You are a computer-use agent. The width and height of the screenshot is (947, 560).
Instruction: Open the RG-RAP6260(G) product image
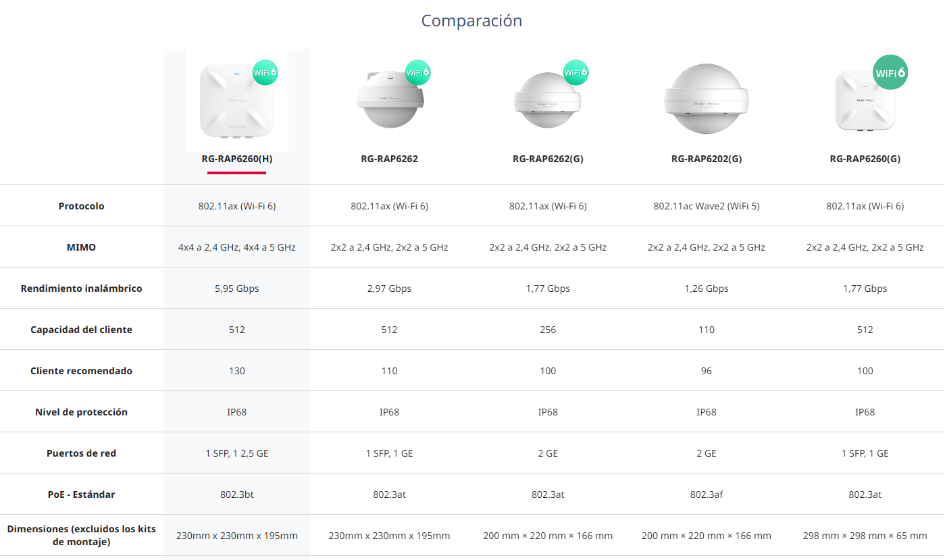tap(865, 100)
